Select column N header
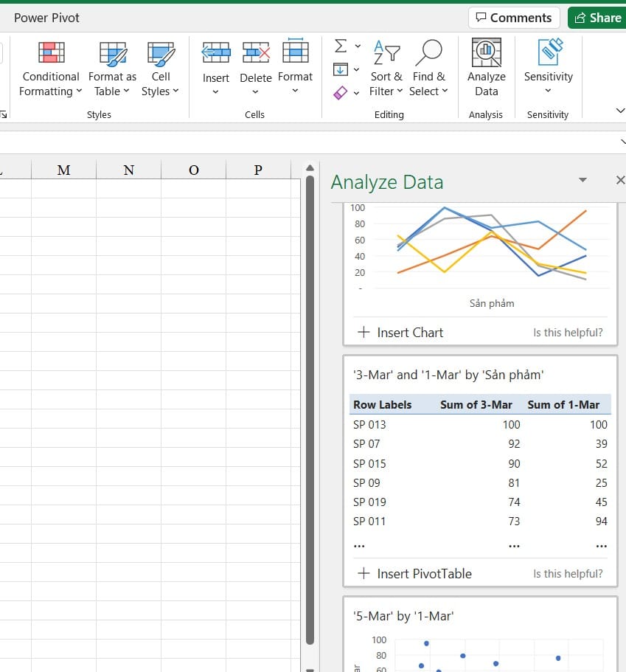 (x=128, y=170)
